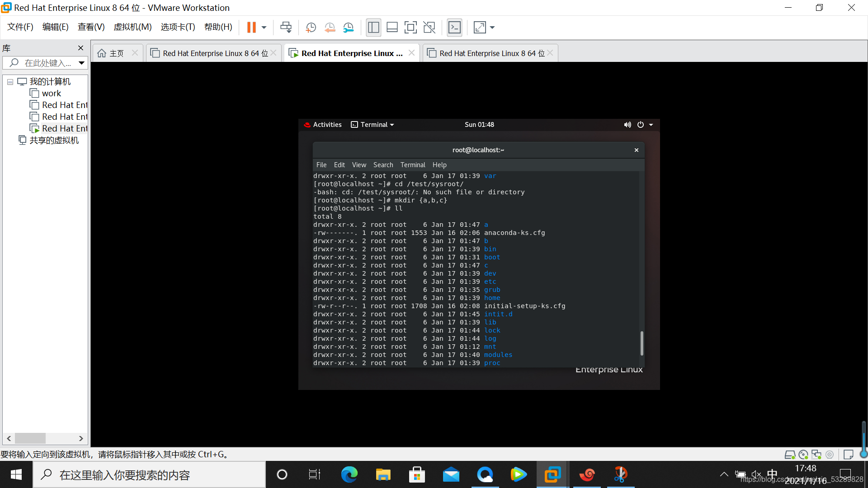Switch to the 主页 home tab
Screen dimensions: 868x488
pos(117,53)
